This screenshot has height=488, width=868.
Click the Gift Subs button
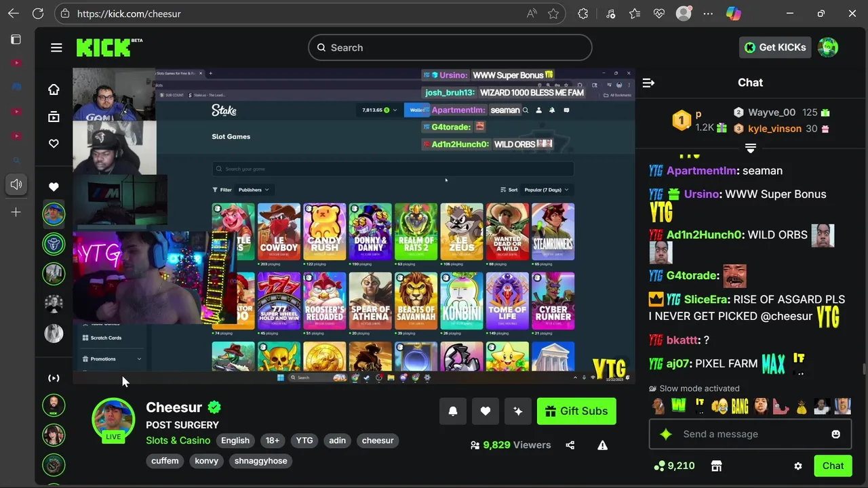[576, 411]
